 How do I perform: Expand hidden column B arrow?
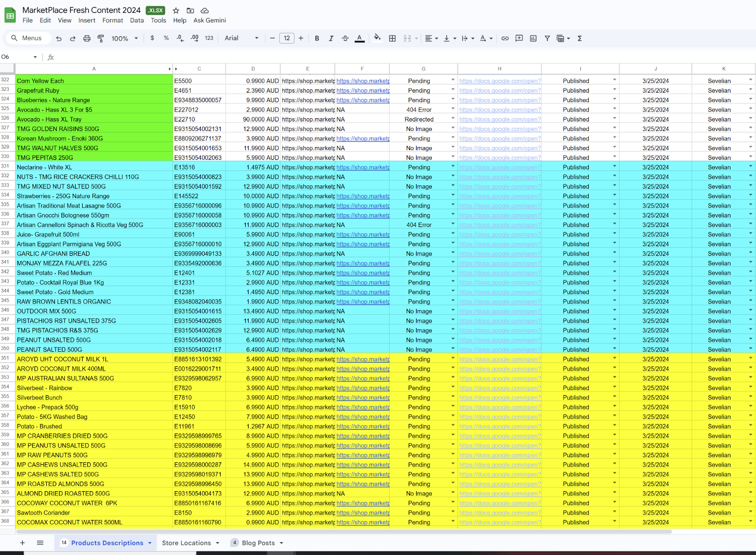click(176, 69)
